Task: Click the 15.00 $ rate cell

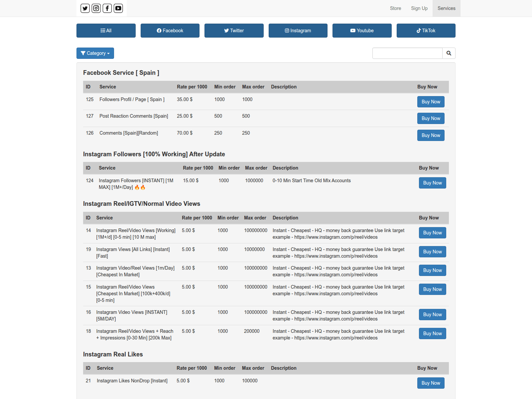Action: 191,181
